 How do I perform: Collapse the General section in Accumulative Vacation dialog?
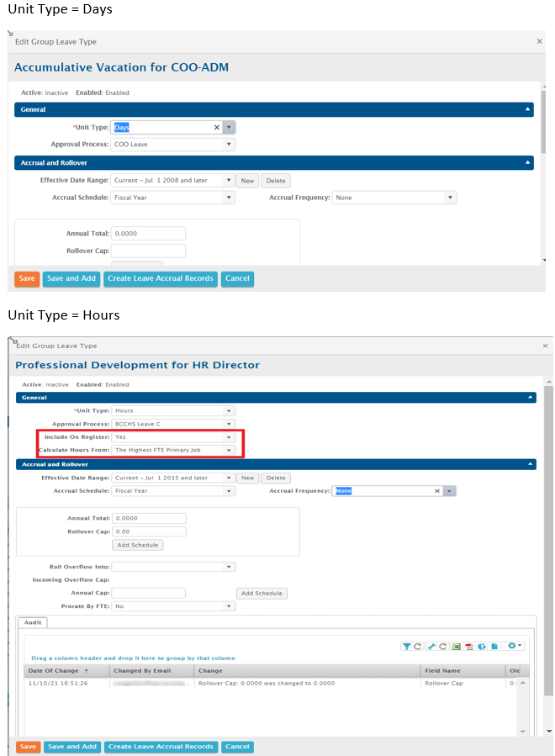[x=528, y=109]
